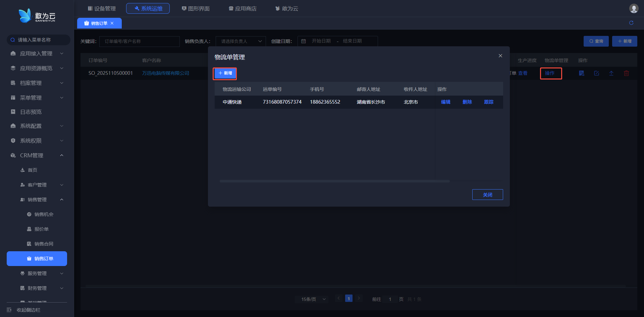This screenshot has height=317, width=644.
Task: Click the 订单编号/客户名称 keyword input field
Action: 139,41
